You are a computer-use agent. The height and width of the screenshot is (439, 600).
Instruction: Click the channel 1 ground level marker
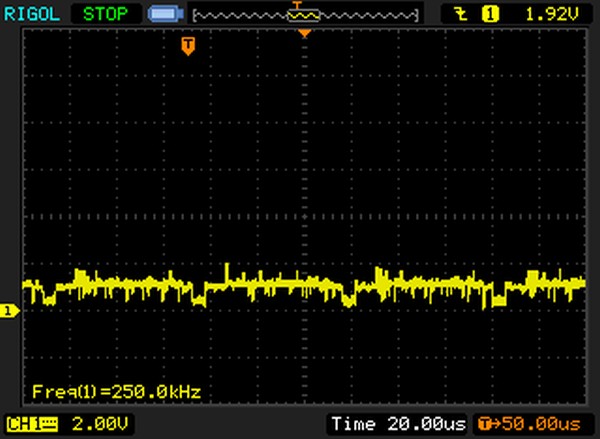pos(8,312)
